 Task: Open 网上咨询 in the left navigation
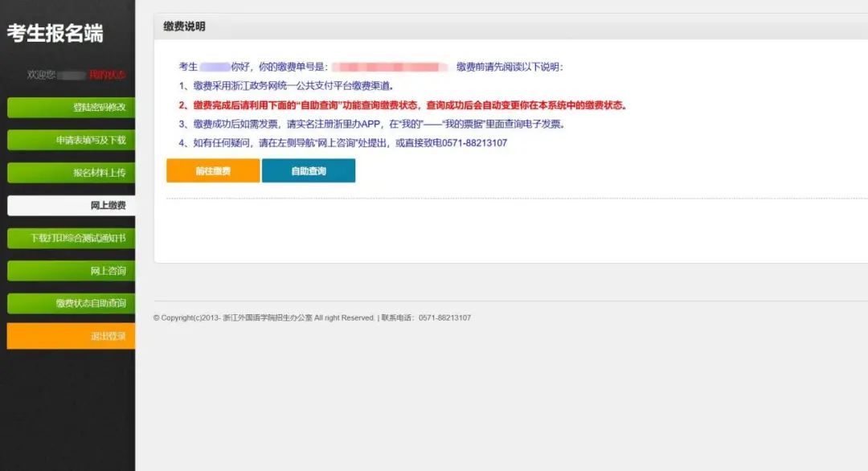pyautogui.click(x=71, y=271)
